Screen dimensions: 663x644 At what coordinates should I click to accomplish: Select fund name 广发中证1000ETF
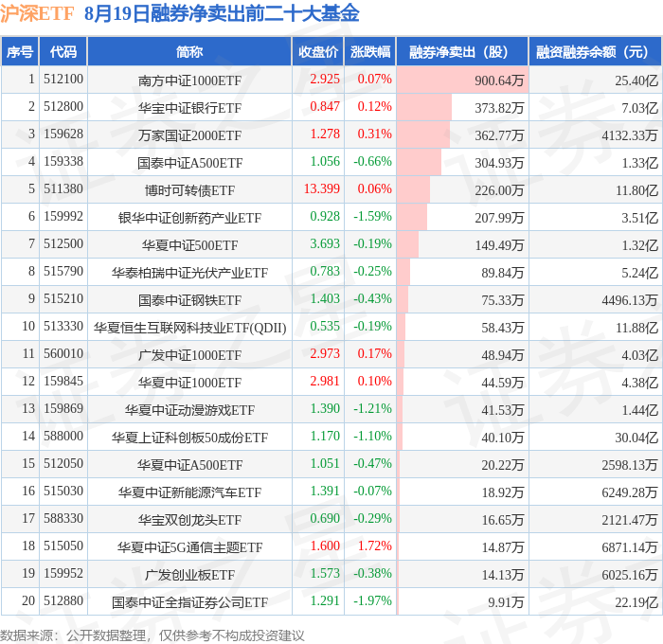pos(189,355)
